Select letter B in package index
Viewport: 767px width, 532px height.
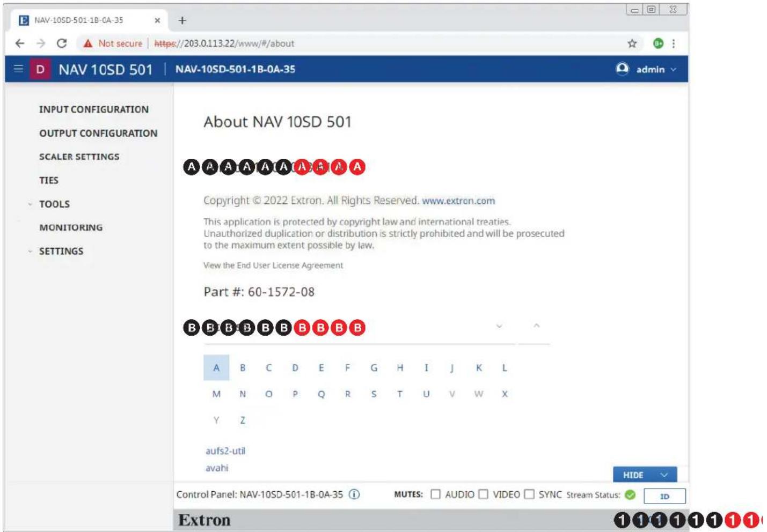[243, 367]
